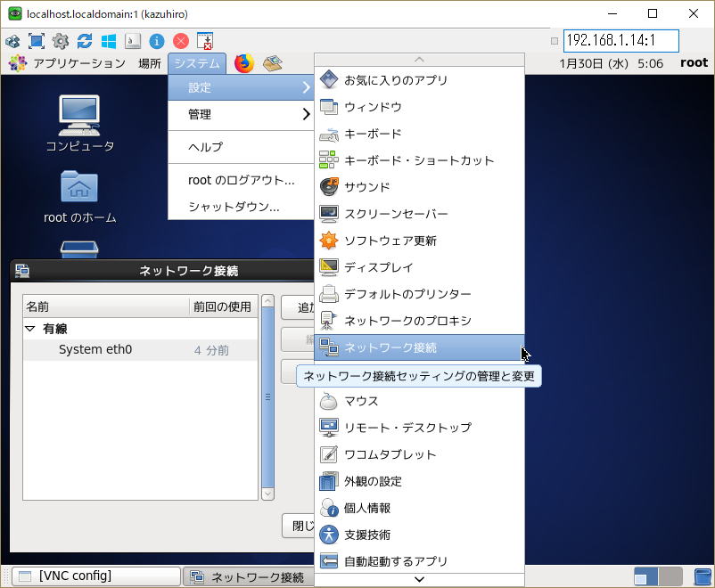Collapse the 有線 connection group
This screenshot has height=588, width=715.
click(30, 329)
